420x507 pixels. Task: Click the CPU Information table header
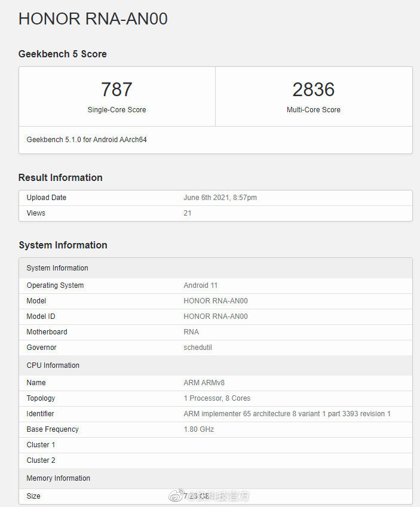point(216,365)
